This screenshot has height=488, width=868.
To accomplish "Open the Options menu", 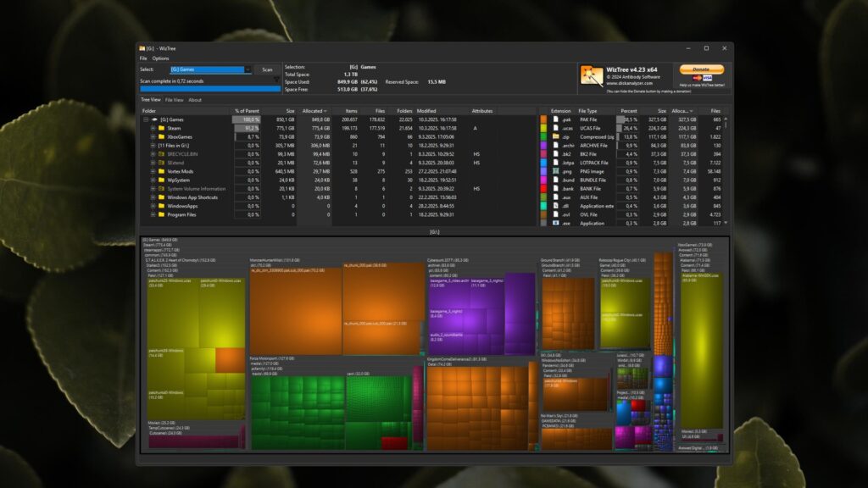I will point(160,58).
